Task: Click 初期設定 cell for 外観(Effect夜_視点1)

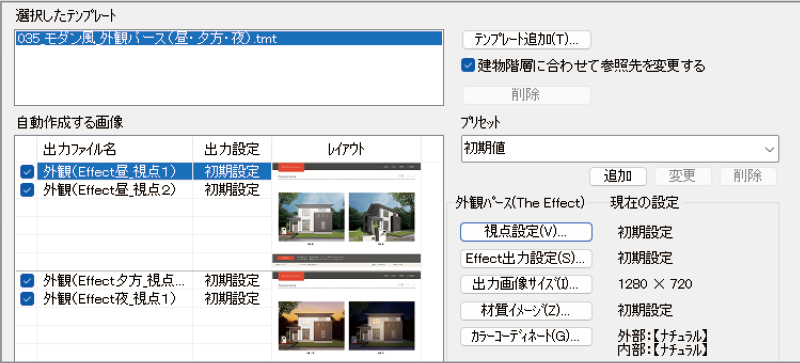Action: pos(232,298)
